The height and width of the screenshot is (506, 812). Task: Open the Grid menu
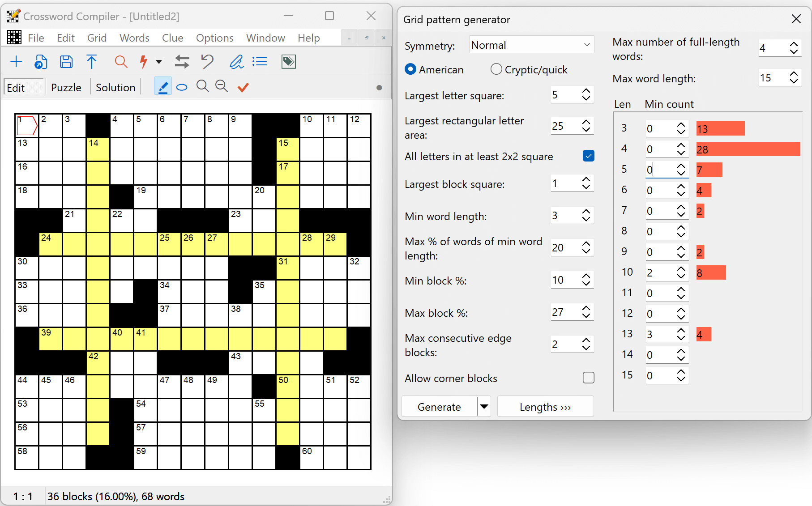(x=97, y=38)
